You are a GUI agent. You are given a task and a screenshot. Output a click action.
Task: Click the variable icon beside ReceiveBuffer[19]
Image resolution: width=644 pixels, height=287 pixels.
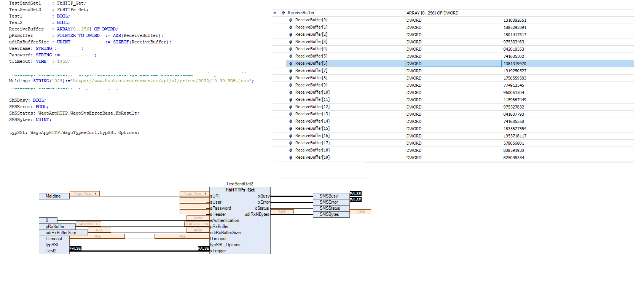click(x=291, y=158)
